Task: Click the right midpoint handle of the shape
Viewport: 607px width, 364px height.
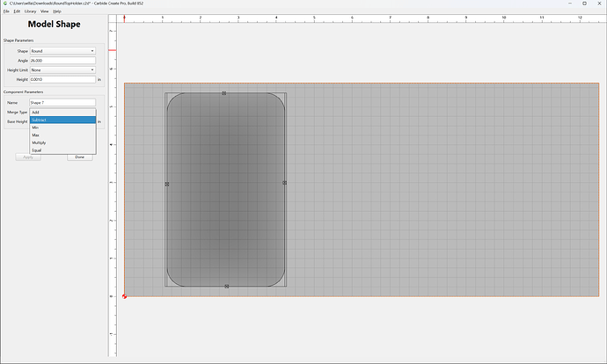Action: (284, 183)
